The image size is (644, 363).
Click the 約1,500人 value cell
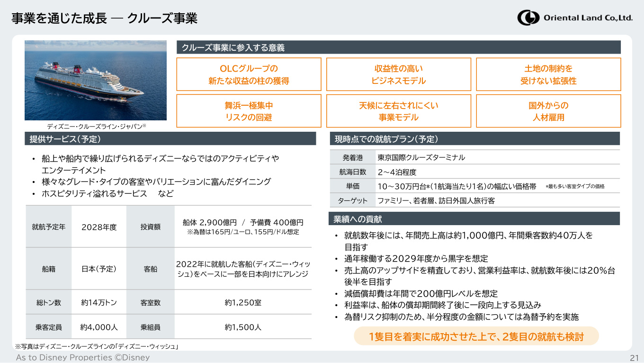(243, 327)
